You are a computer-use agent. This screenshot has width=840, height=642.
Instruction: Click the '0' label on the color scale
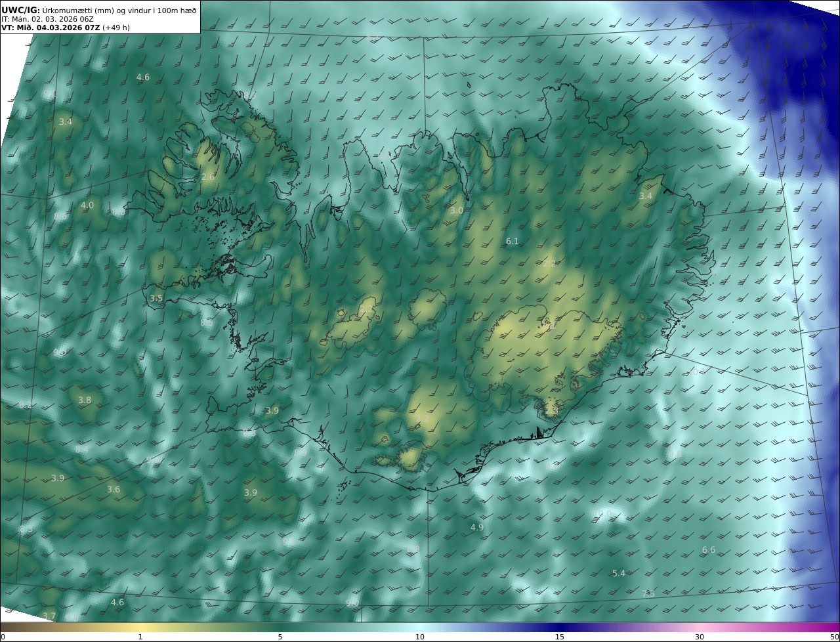coord(3,637)
